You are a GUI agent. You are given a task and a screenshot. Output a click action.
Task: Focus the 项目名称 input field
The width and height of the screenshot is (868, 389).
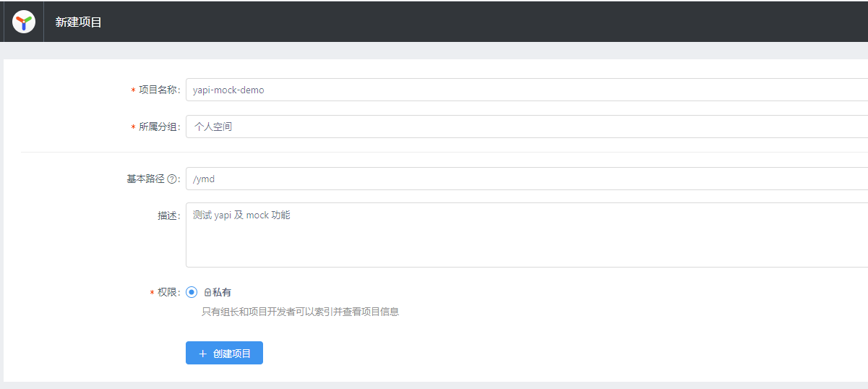coord(527,90)
